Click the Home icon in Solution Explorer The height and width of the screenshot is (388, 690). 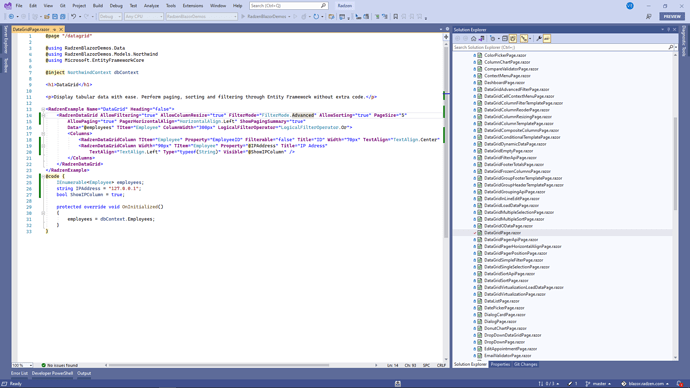[x=473, y=39]
